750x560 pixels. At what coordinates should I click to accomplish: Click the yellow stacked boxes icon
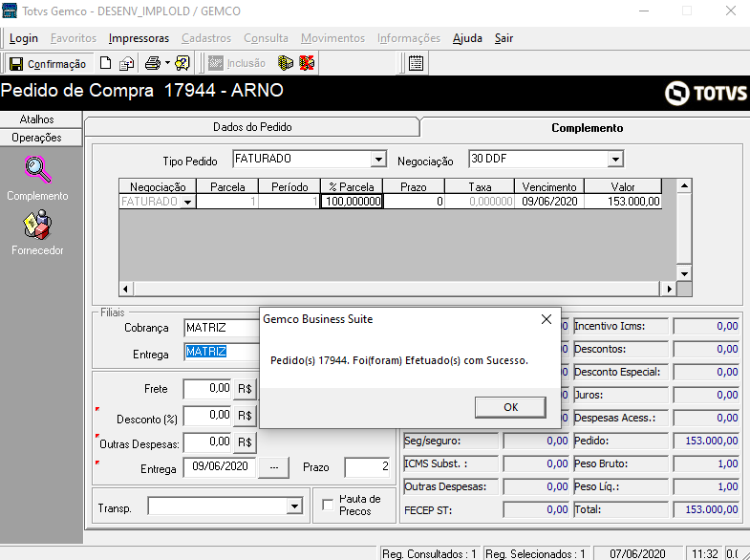(x=286, y=63)
